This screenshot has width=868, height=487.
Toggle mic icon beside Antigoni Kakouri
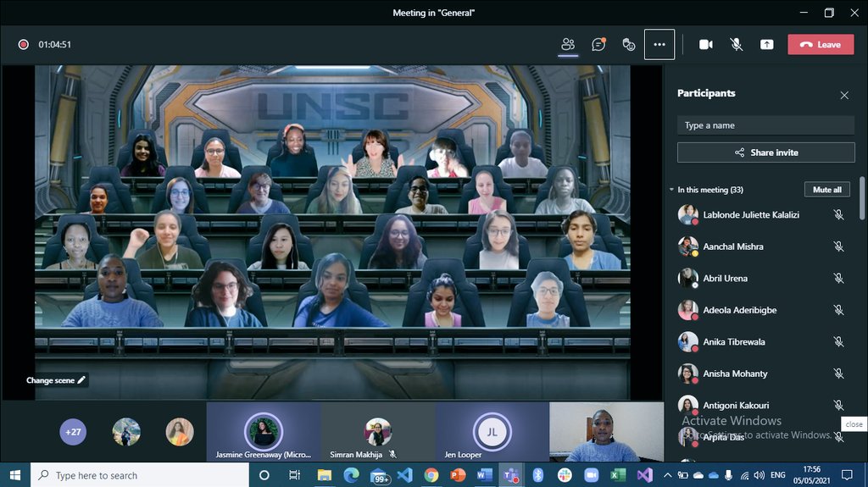click(838, 405)
